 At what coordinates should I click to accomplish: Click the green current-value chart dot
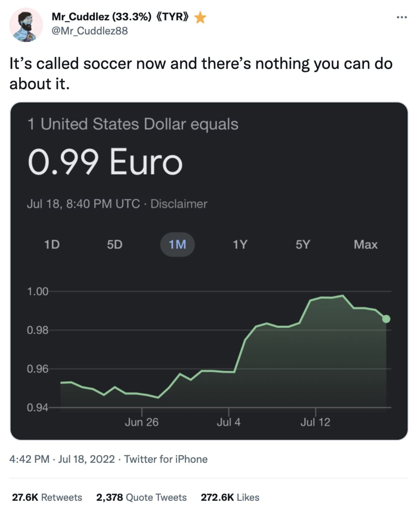tap(386, 319)
